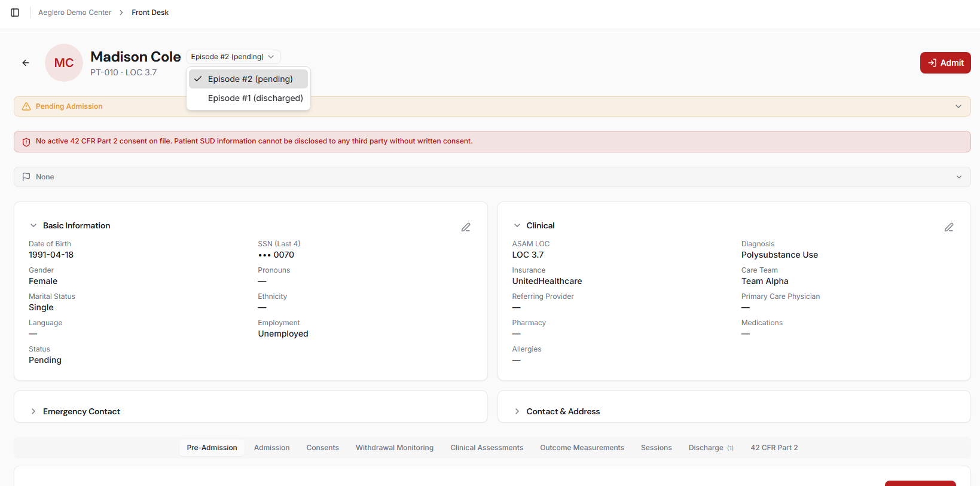Expand the Pending Admission banner chevron
The image size is (980, 486).
point(958,106)
